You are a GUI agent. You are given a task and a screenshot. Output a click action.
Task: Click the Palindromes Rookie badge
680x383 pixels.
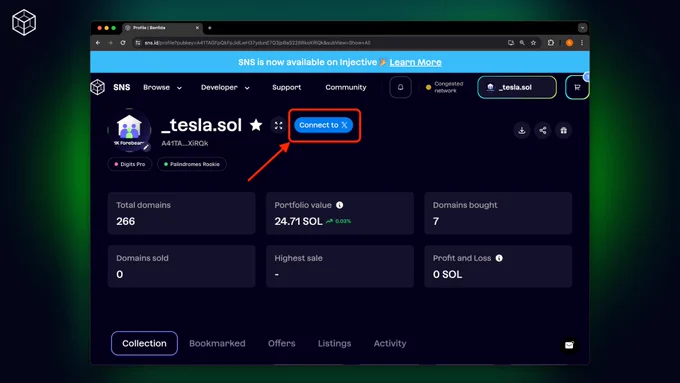192,164
